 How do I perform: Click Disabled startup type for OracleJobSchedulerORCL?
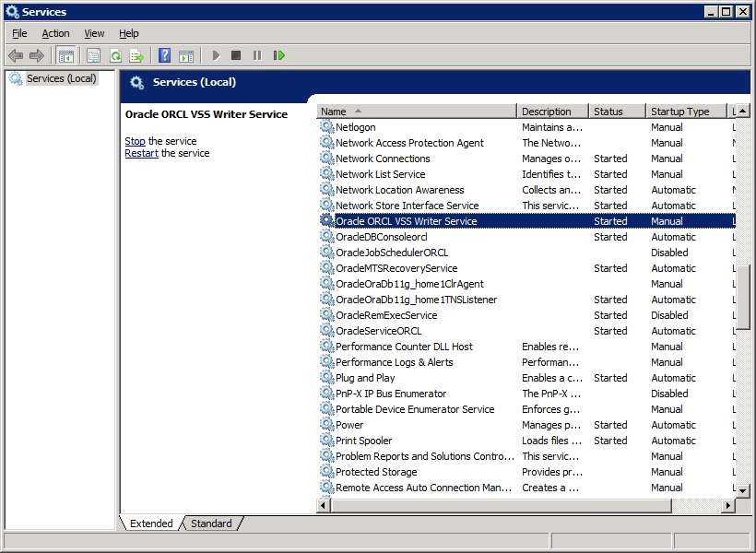tap(669, 253)
